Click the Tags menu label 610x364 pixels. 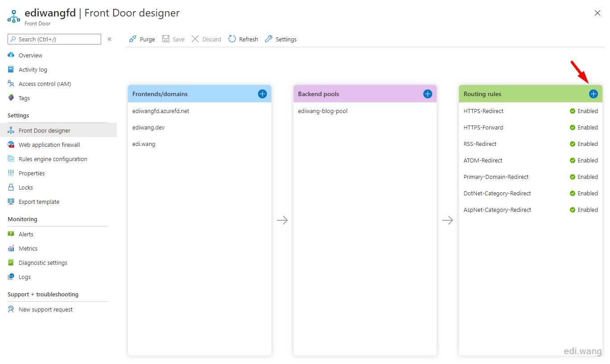(25, 98)
